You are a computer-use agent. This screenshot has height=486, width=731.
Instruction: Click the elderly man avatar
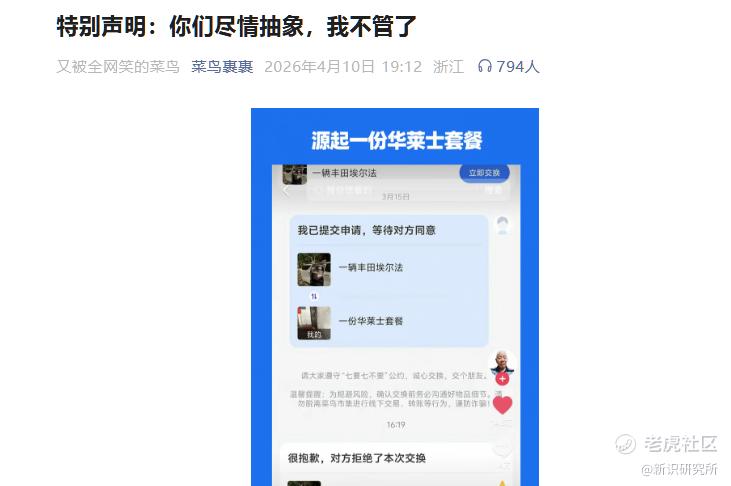502,361
